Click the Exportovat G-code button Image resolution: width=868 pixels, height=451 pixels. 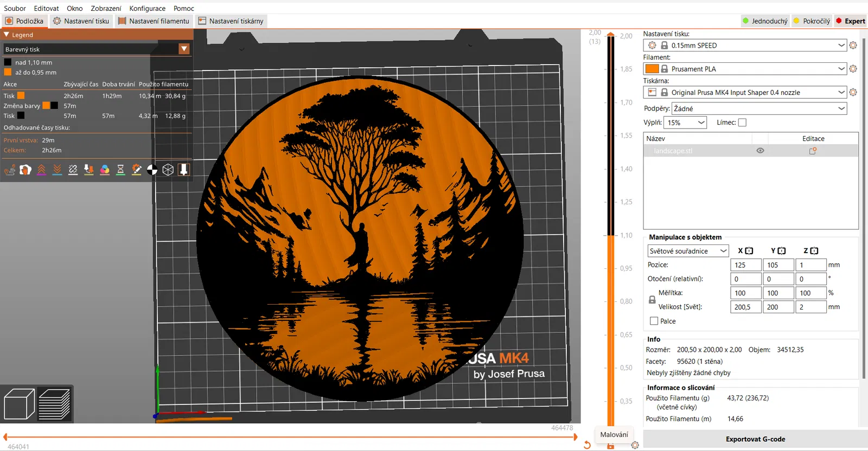755,439
